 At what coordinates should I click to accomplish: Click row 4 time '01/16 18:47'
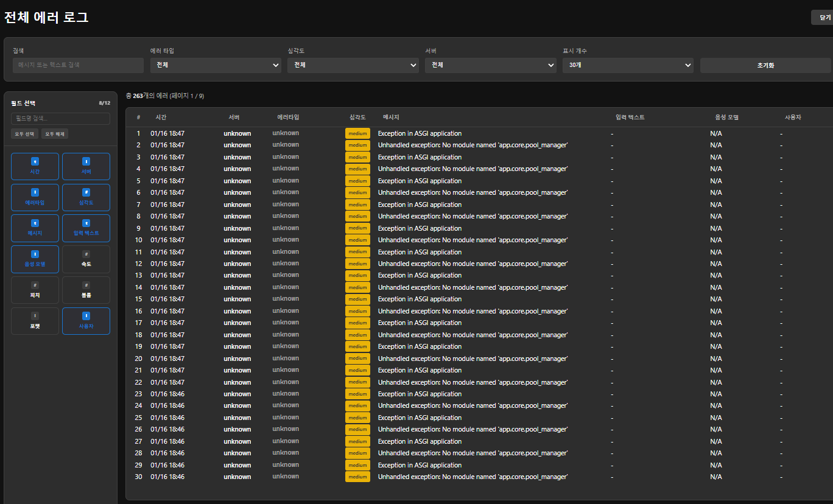coord(167,169)
